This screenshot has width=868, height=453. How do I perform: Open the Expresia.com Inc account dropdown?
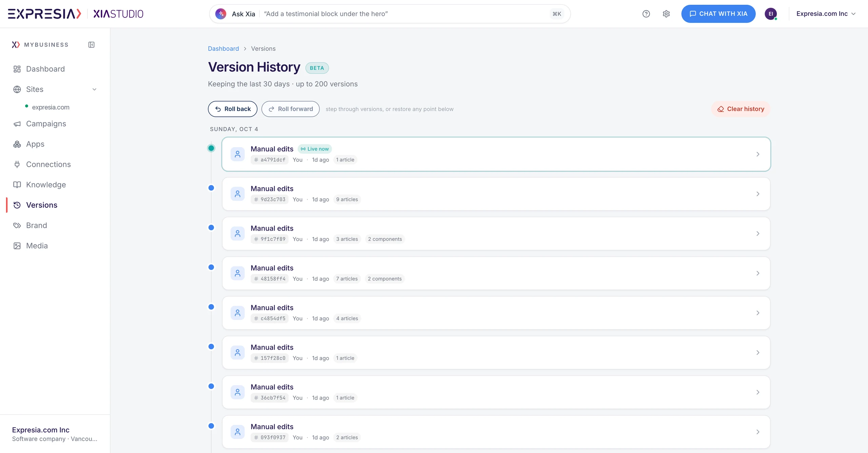click(826, 14)
